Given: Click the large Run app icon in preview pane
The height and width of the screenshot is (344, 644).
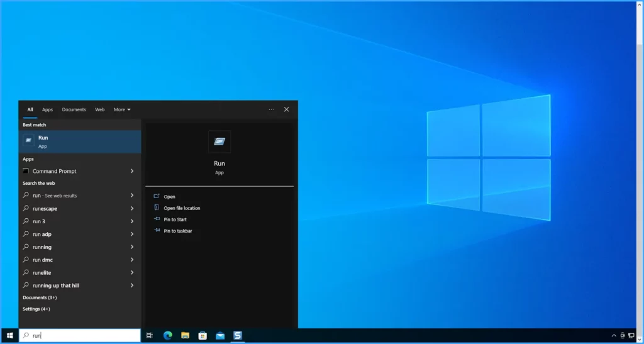Looking at the screenshot, I should [x=219, y=141].
